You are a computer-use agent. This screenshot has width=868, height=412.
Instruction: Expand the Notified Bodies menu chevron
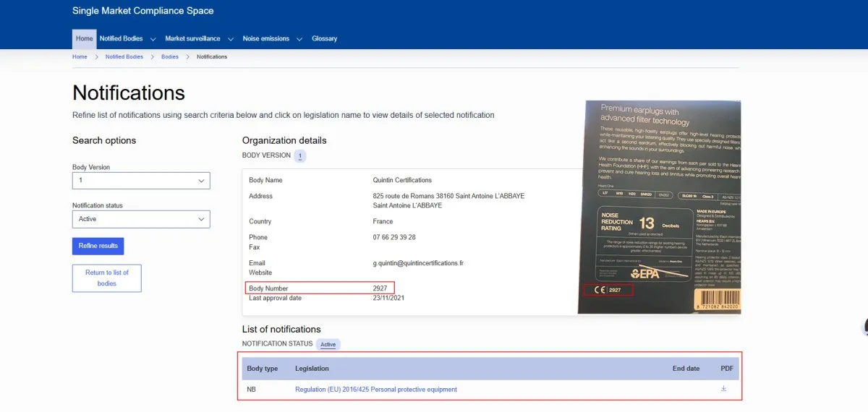click(153, 39)
